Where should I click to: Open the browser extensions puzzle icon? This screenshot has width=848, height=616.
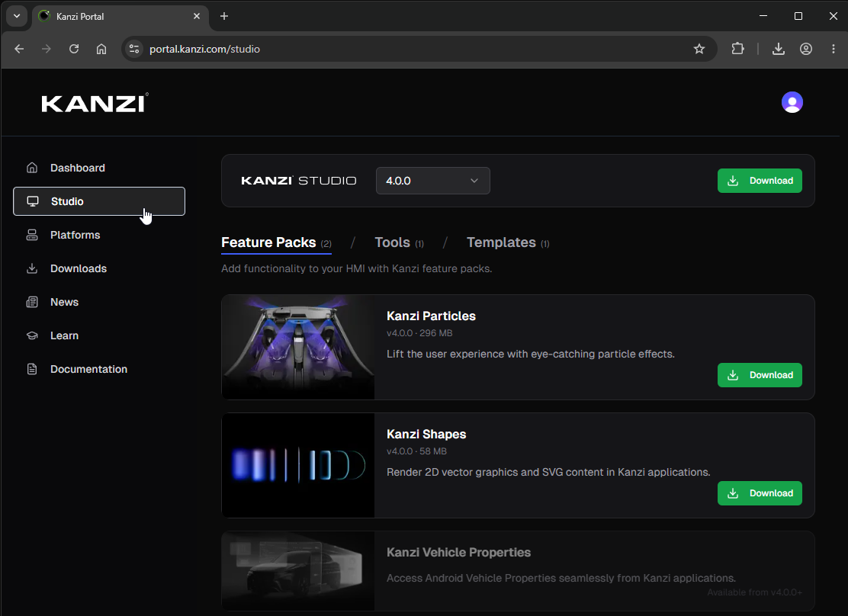point(737,49)
